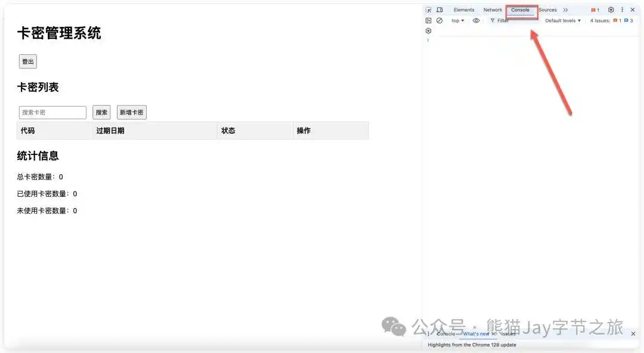The width and height of the screenshot is (644, 353).
Task: Click the 登出 logout button
Action: pyautogui.click(x=27, y=61)
